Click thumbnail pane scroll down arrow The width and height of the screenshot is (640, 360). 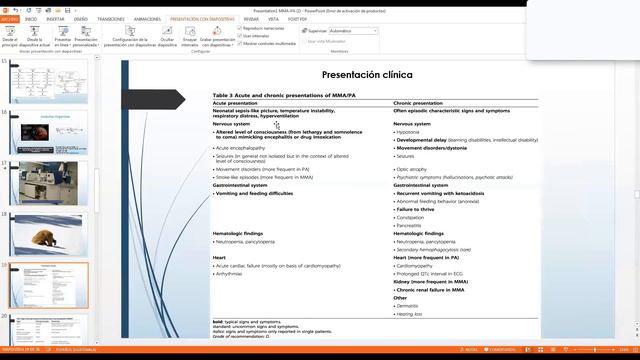tap(97, 342)
